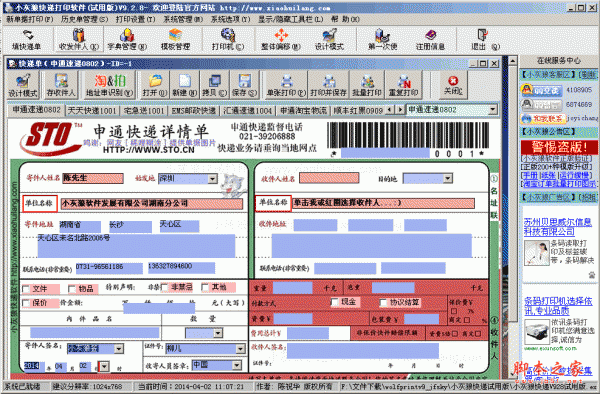The width and height of the screenshot is (600, 394).
Task: Click recipient 单位名称 field to choose recipient
Action: [x=383, y=203]
